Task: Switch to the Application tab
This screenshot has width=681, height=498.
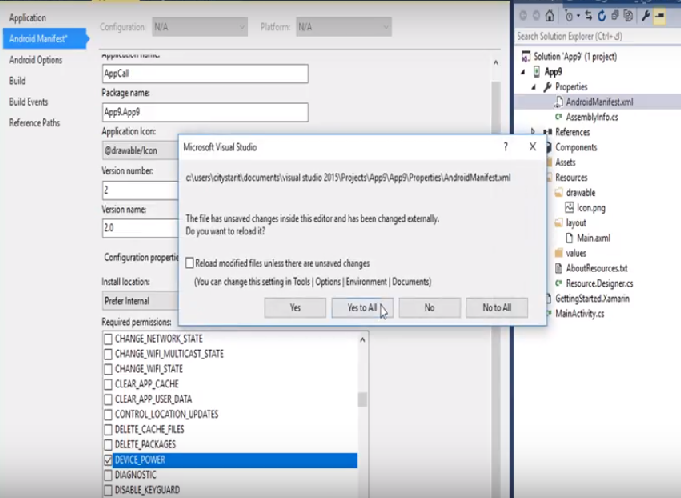Action: [27, 18]
